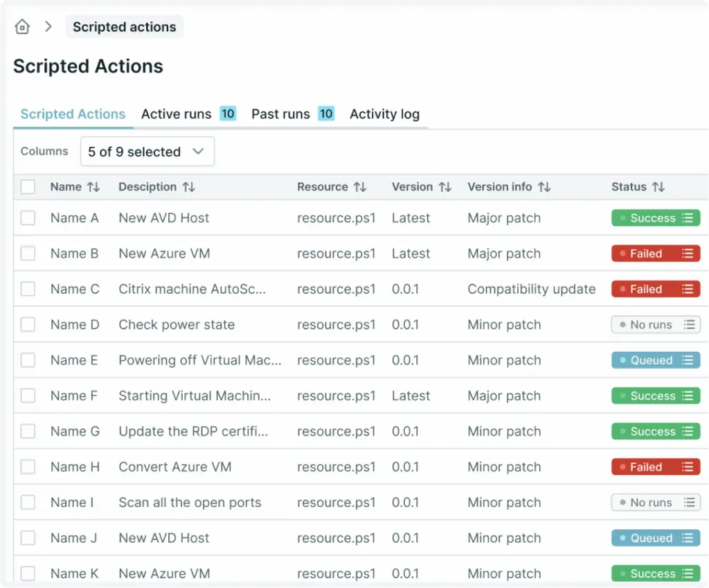Check the box for Name C row

pyautogui.click(x=28, y=289)
